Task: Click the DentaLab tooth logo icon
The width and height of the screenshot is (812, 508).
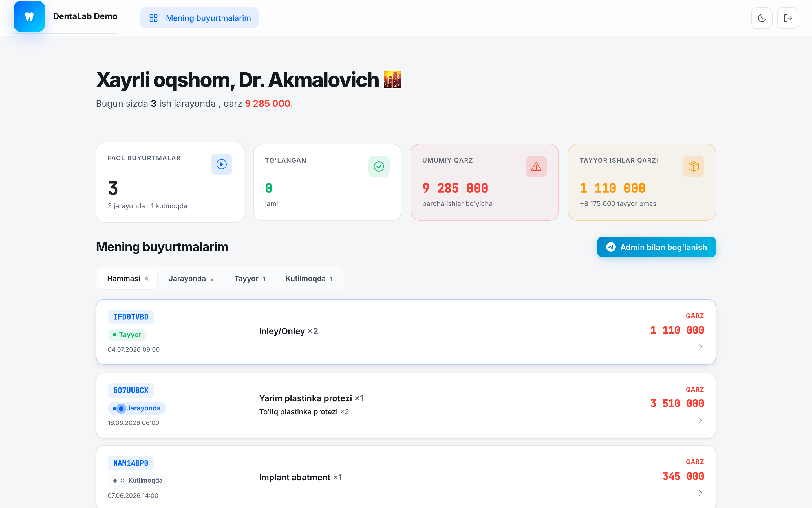Action: pyautogui.click(x=29, y=16)
